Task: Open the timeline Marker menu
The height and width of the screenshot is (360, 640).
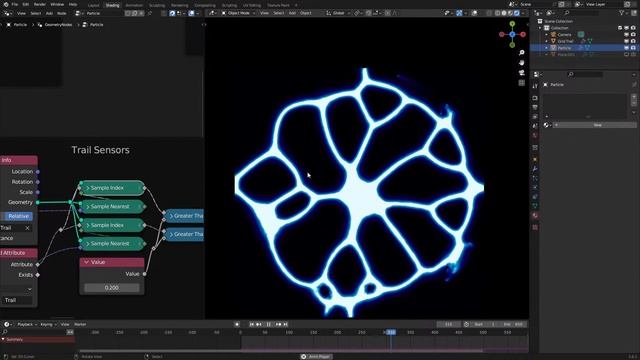Action: [80, 324]
